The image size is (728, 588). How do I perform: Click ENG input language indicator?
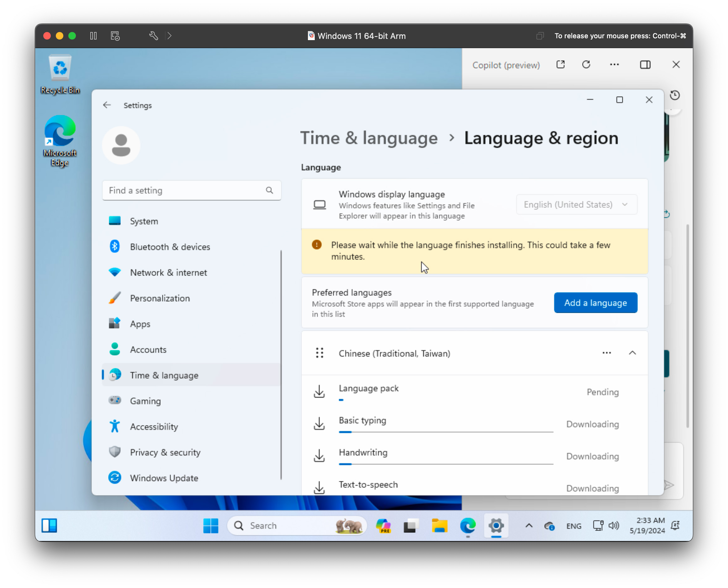pyautogui.click(x=574, y=526)
